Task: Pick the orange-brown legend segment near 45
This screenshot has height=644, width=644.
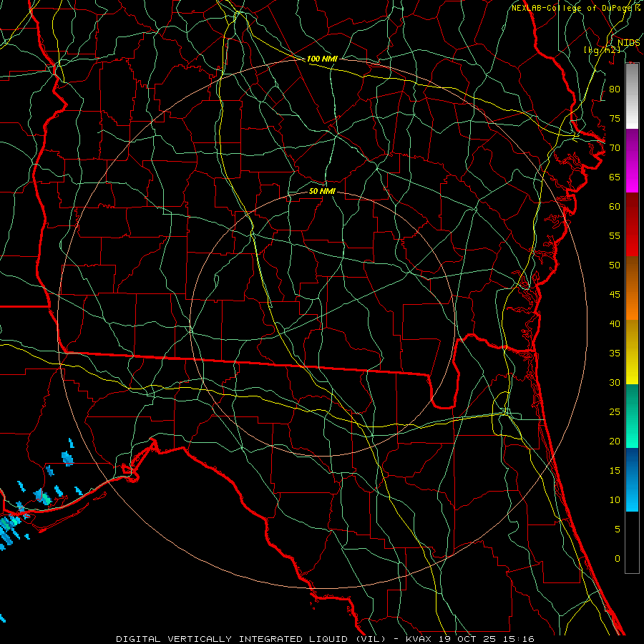Action: pyautogui.click(x=632, y=288)
